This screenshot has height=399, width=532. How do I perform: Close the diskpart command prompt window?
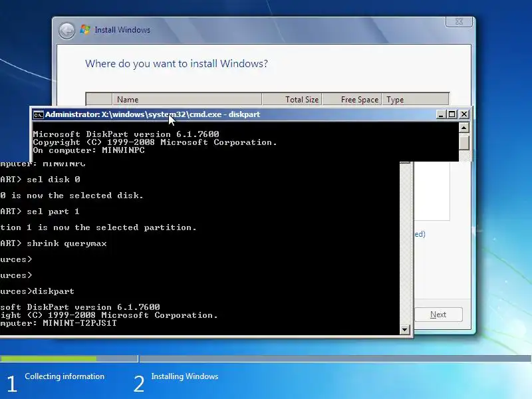464,114
